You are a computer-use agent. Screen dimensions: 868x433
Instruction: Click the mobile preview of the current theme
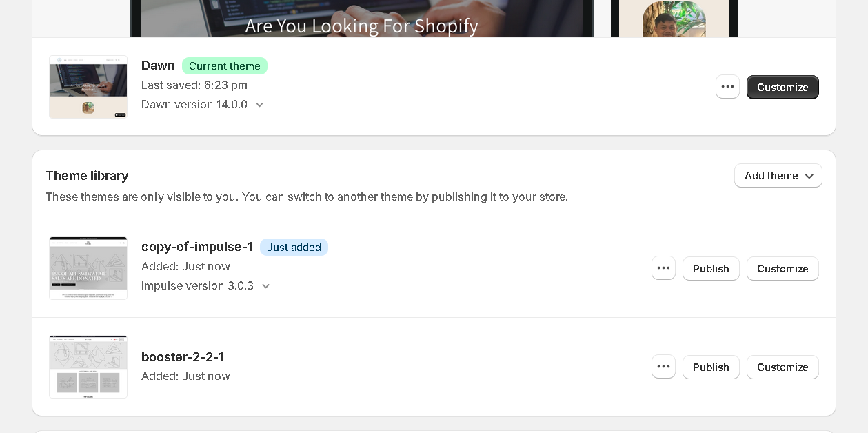674,19
